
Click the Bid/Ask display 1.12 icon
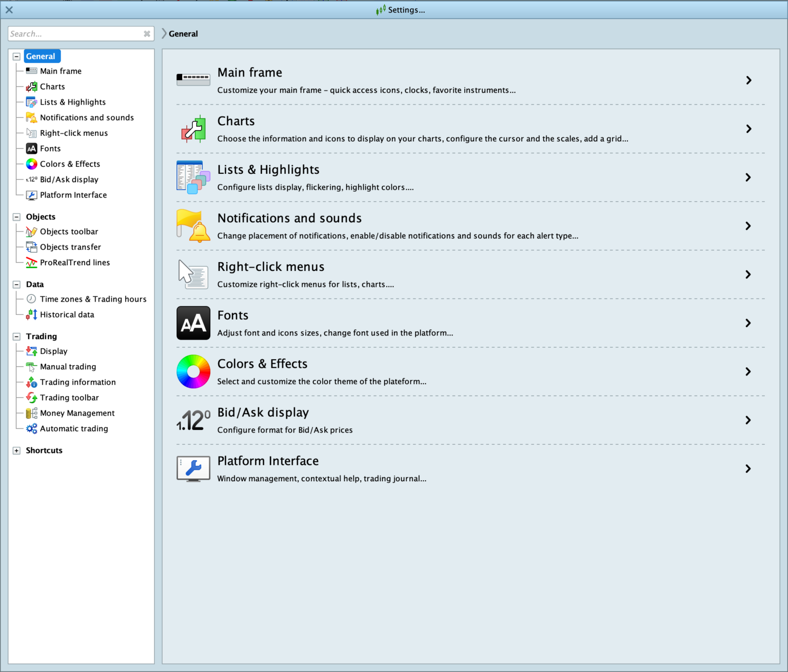pos(193,420)
